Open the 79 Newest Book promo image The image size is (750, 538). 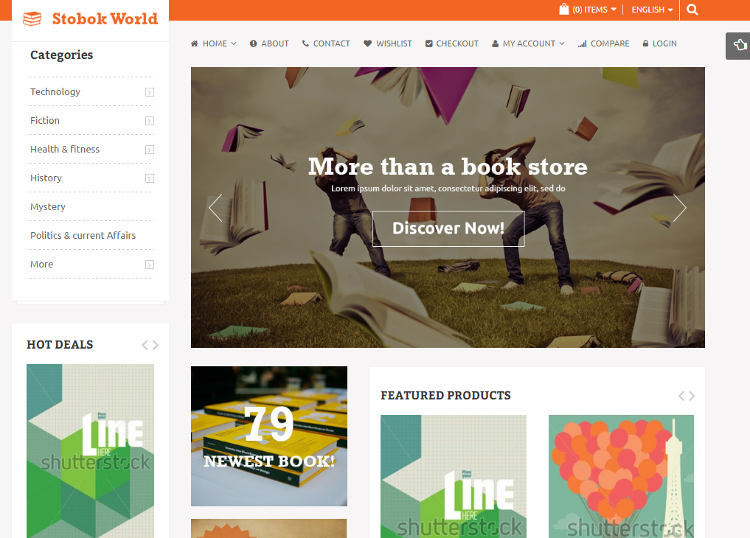pyautogui.click(x=269, y=436)
